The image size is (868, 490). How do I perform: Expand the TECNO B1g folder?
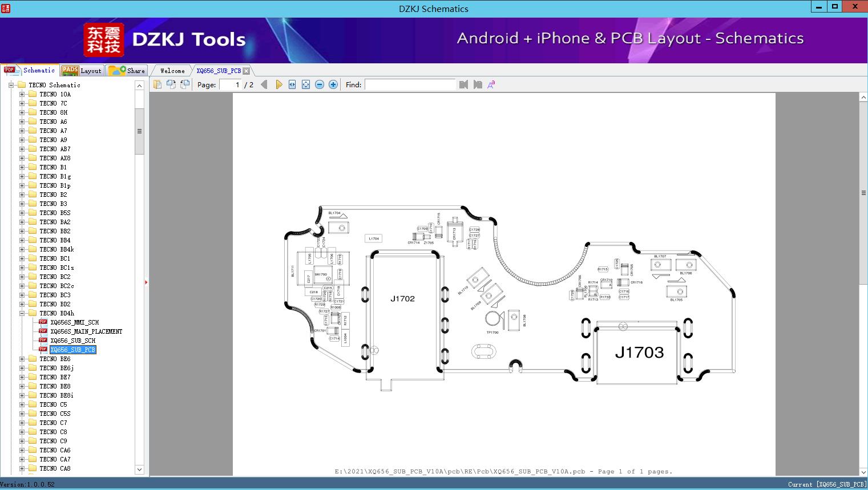pos(22,176)
